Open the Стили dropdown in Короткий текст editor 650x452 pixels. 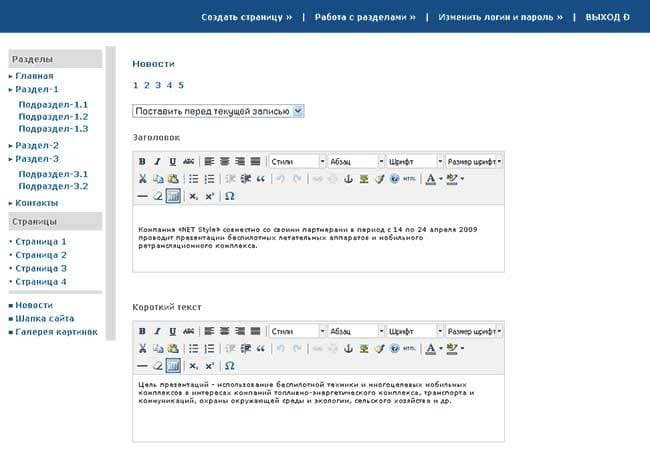(x=298, y=331)
